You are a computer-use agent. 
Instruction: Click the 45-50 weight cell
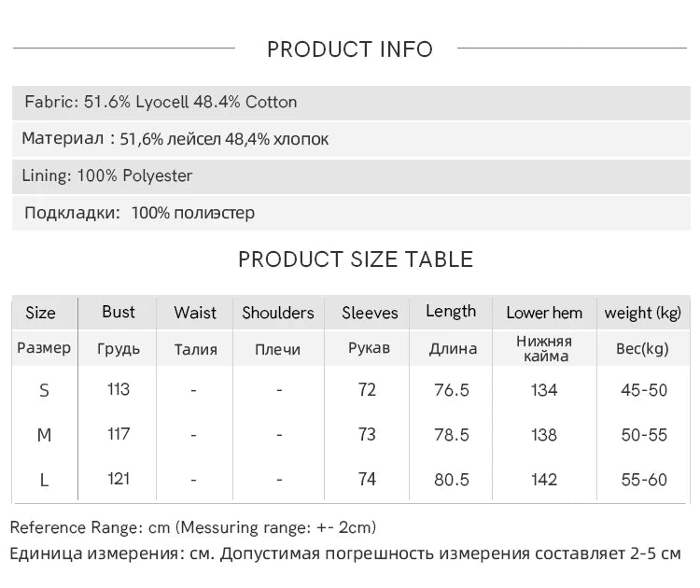tap(644, 390)
